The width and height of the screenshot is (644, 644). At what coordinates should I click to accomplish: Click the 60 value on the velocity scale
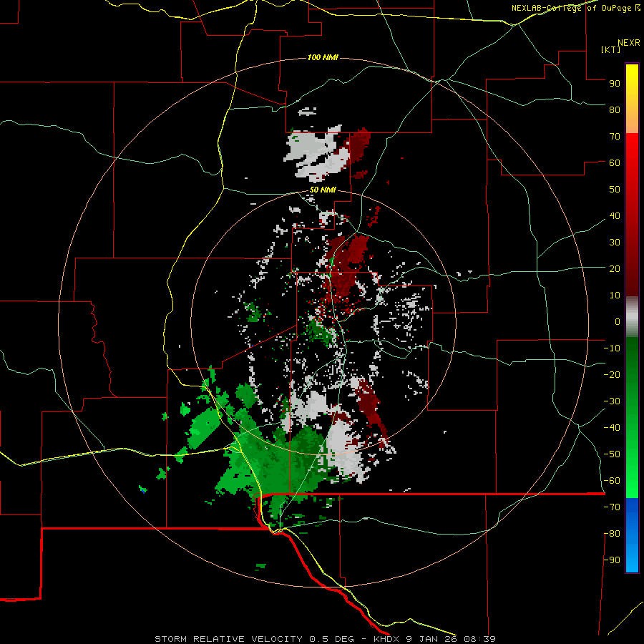tap(615, 162)
